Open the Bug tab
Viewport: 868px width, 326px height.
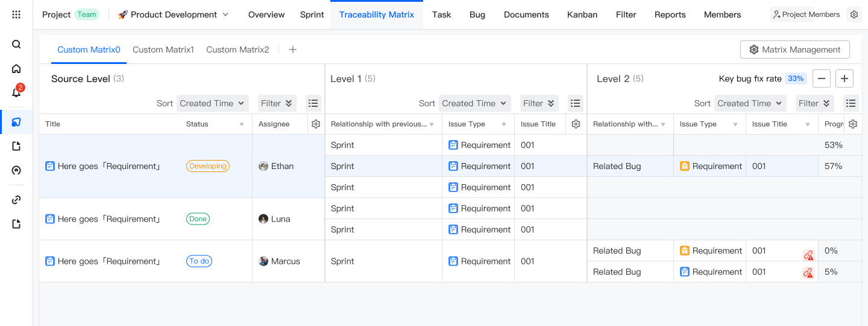coord(477,14)
